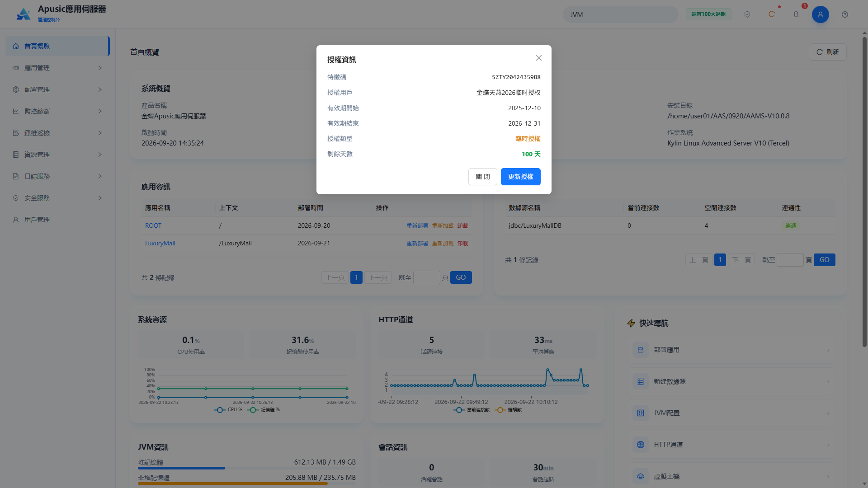Click the page vertical scrollbar
This screenshot has width=868, height=488.
tap(864, 192)
